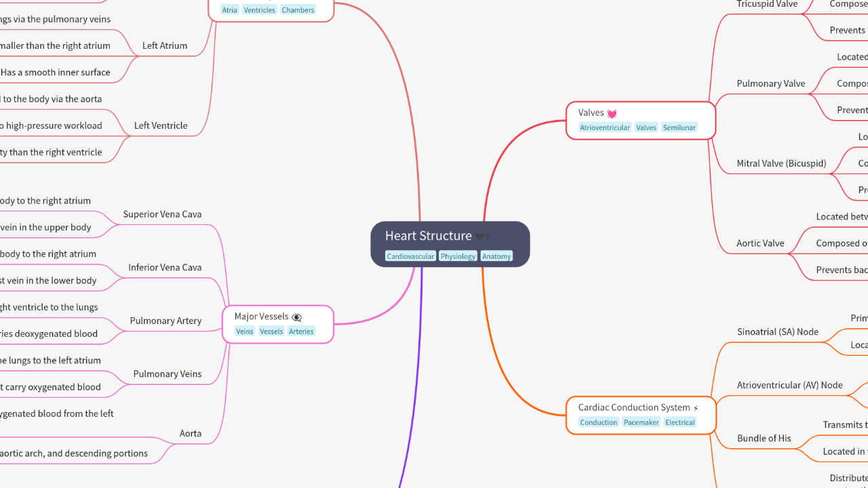This screenshot has height=488, width=868.
Task: Click the Atria tag
Action: [x=230, y=10]
